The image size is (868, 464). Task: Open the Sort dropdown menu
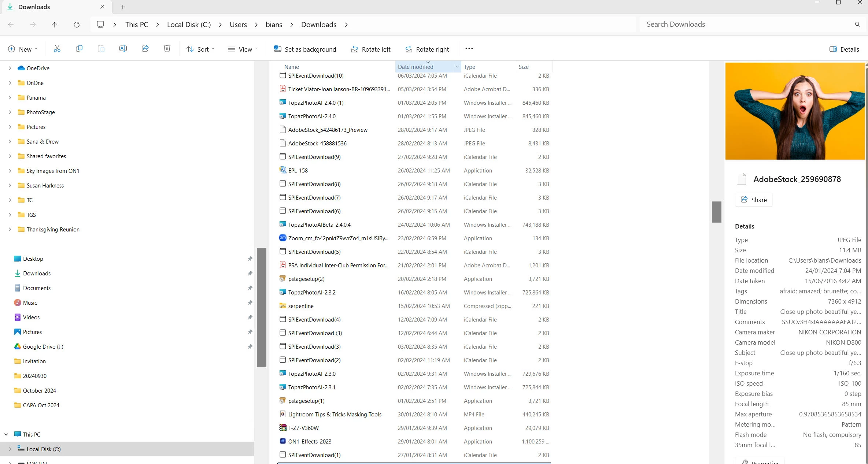click(x=200, y=49)
